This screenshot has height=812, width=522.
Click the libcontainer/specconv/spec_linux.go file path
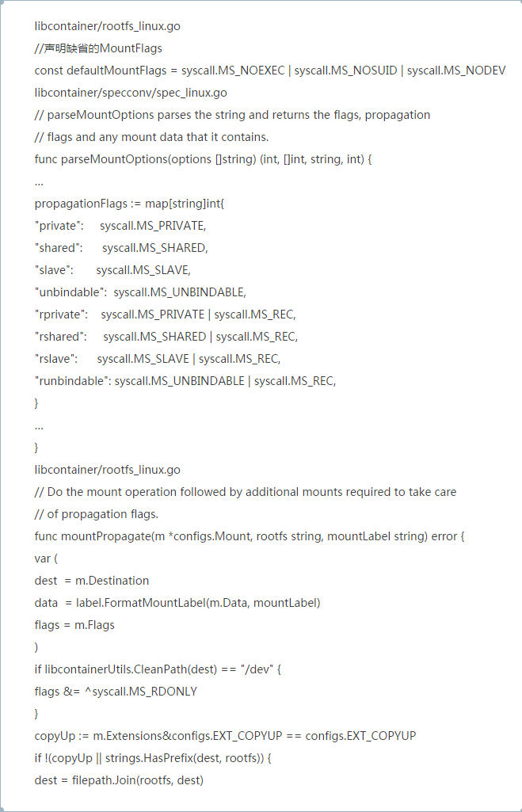pos(131,93)
